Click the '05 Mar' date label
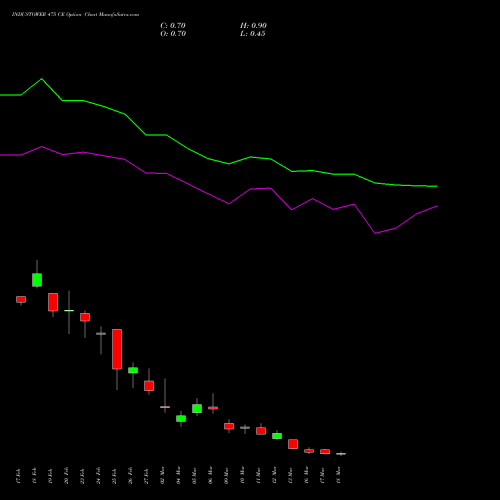The width and height of the screenshot is (500, 500). [194, 475]
